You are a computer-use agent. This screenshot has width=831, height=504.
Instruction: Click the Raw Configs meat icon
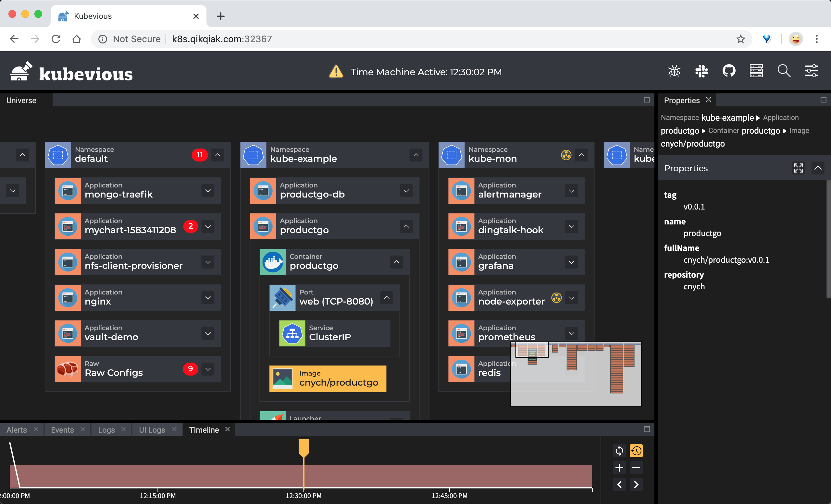[68, 369]
